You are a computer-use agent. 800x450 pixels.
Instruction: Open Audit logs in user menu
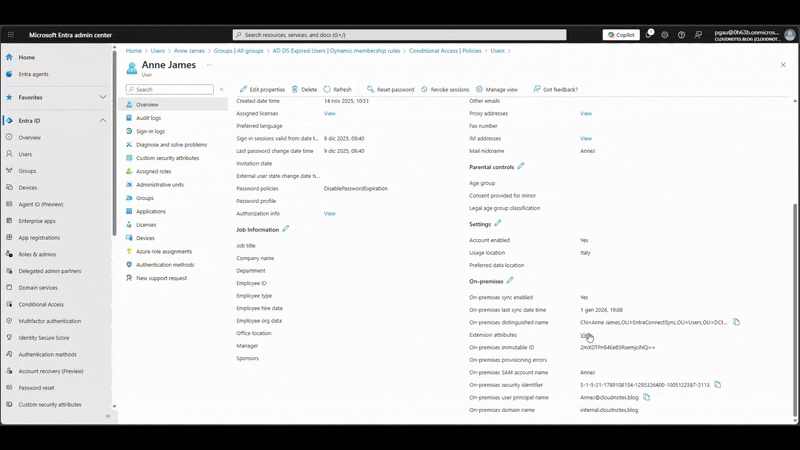148,118
